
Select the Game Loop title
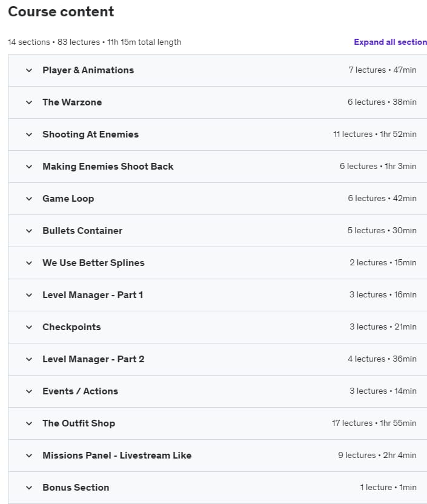68,199
